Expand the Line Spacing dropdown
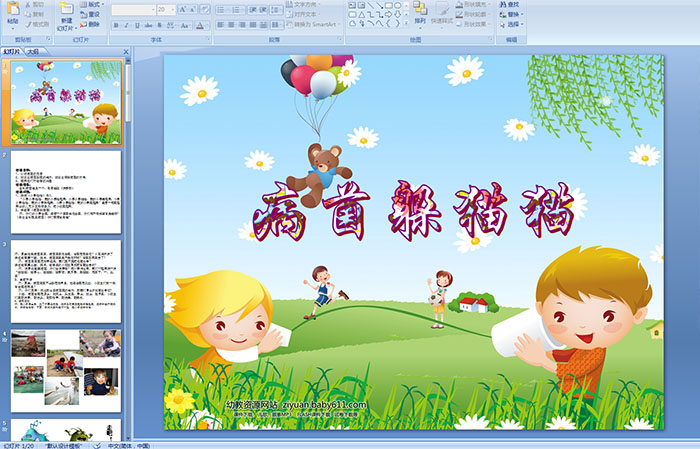Viewport: 700px width, 449px height. click(276, 10)
